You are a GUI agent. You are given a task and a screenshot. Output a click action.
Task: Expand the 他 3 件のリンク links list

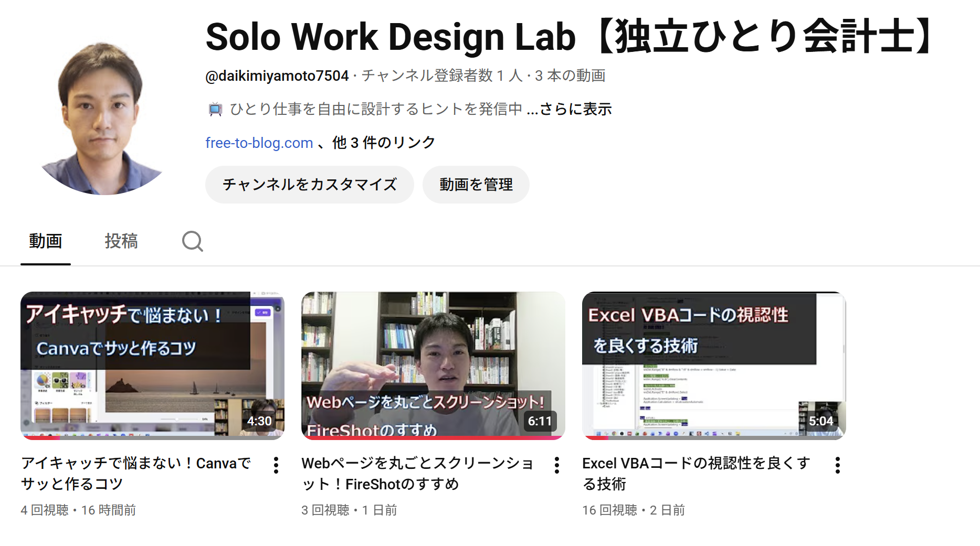384,143
